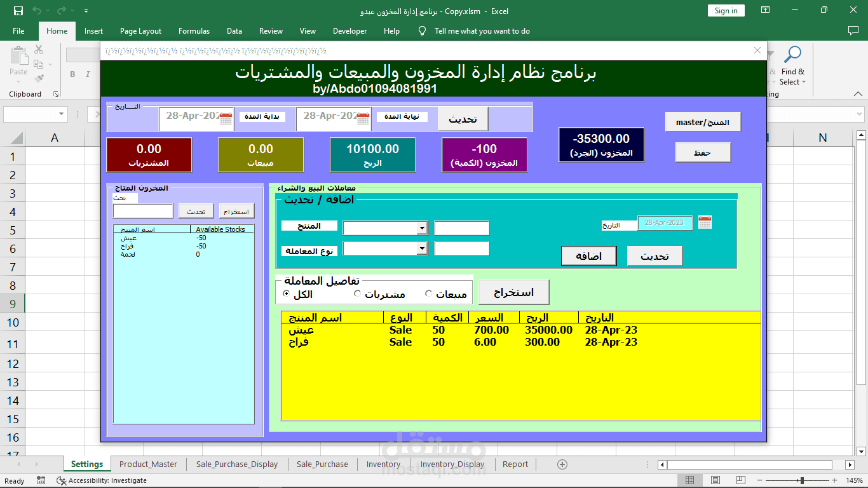
Task: Click Bold B in ribbon
Action: tap(72, 74)
